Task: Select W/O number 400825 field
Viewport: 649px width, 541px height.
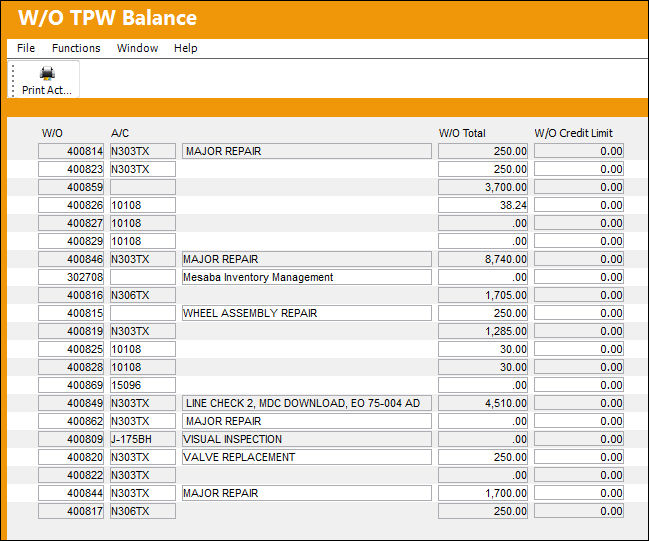Action: [x=71, y=349]
